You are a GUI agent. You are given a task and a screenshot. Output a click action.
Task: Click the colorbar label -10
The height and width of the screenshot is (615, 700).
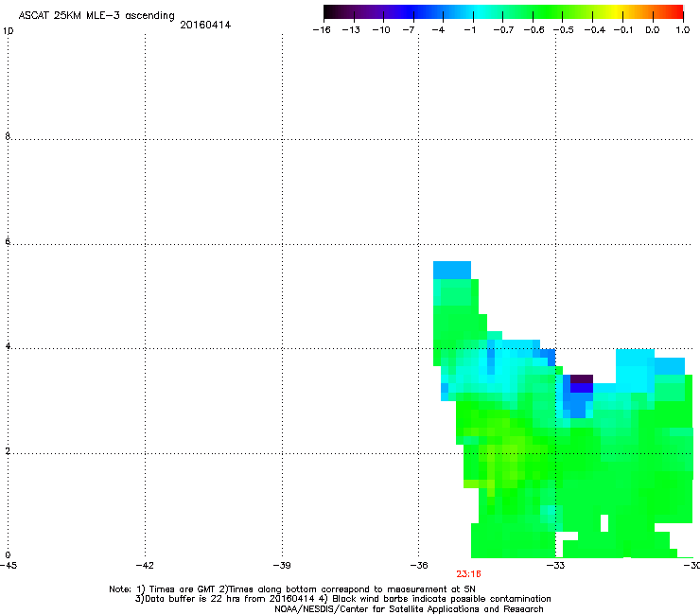click(x=381, y=30)
